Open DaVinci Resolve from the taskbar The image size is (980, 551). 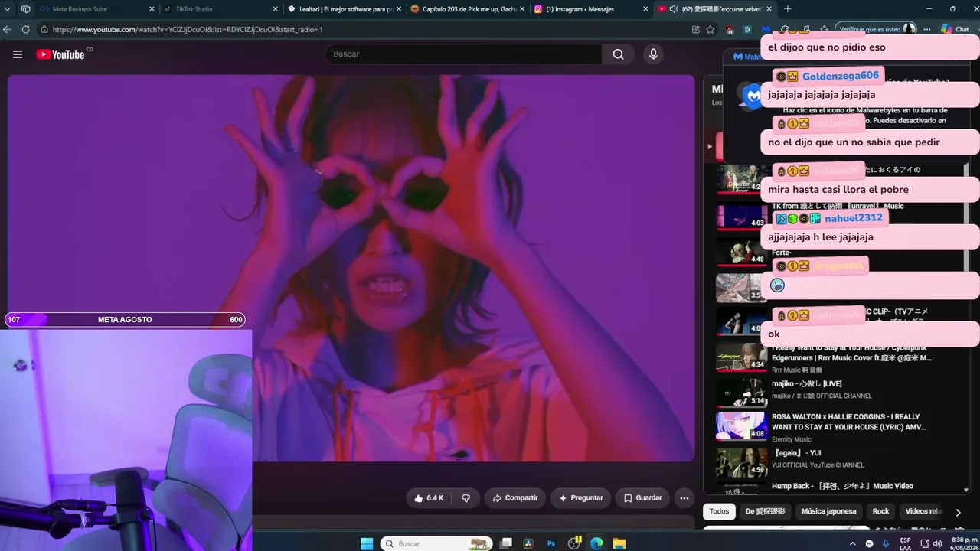(x=528, y=543)
